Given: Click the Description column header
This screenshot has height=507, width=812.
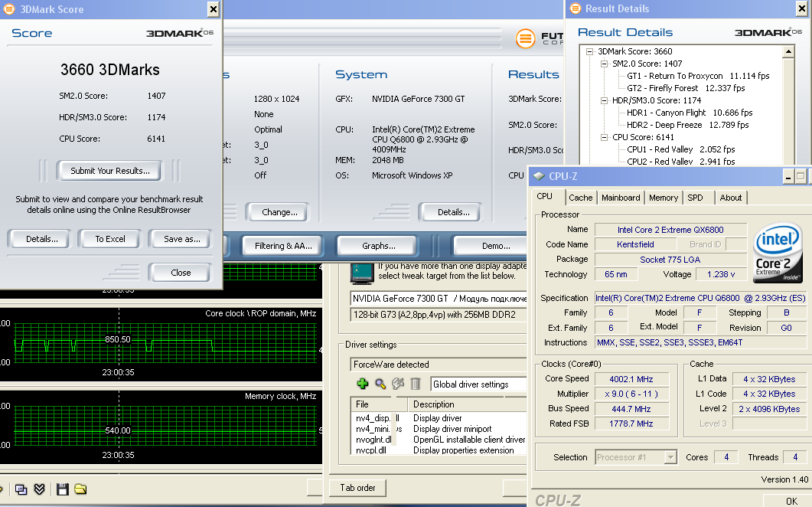Looking at the screenshot, I should 468,404.
